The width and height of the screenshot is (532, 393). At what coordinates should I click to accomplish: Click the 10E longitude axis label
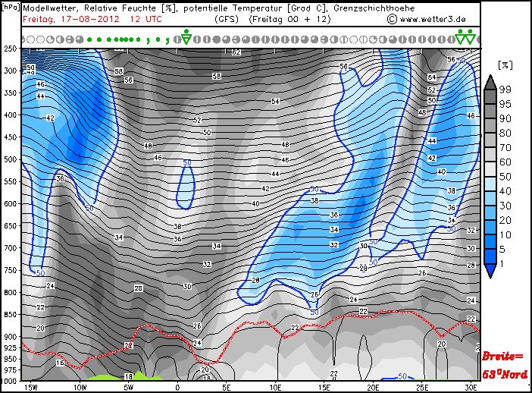(x=274, y=386)
